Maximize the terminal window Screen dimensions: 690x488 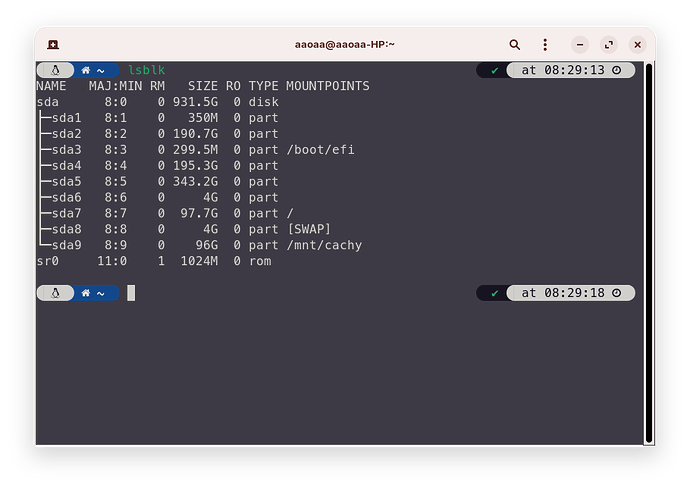click(608, 45)
